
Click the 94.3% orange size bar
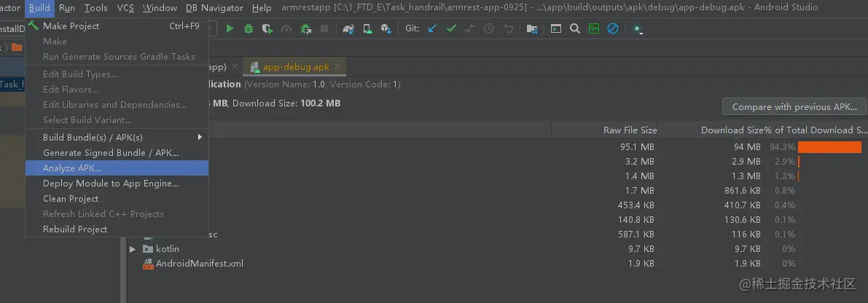(x=829, y=147)
